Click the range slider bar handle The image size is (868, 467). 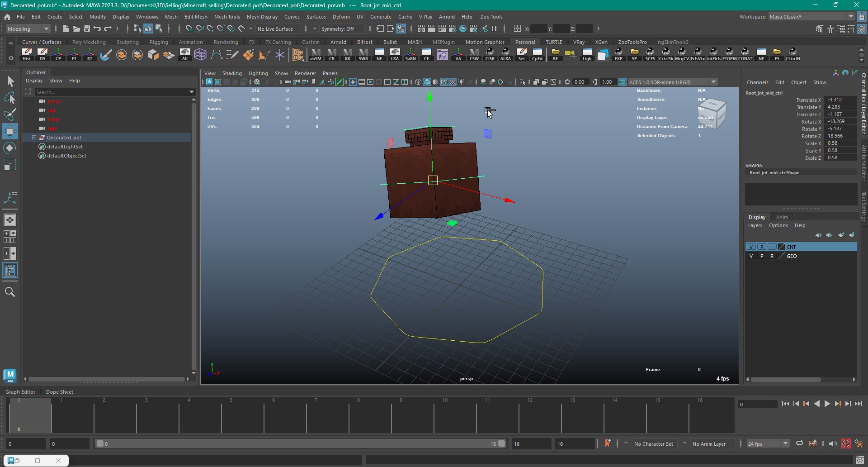(x=301, y=444)
